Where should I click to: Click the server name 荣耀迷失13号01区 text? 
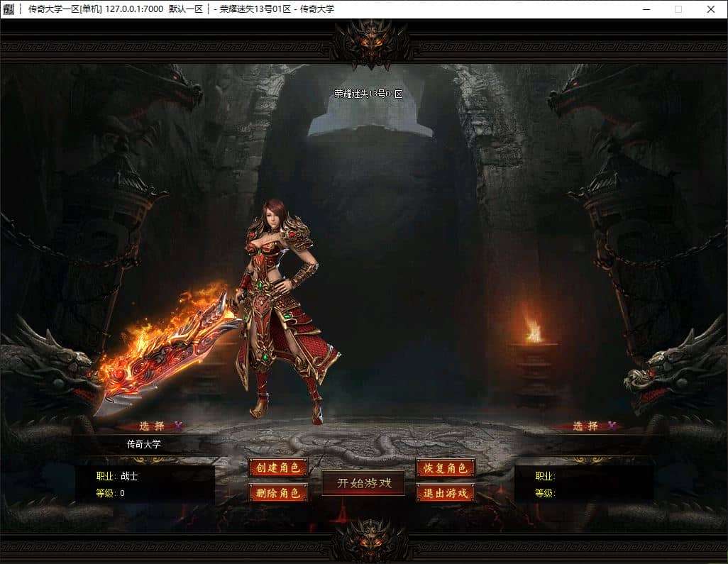pyautogui.click(x=369, y=94)
